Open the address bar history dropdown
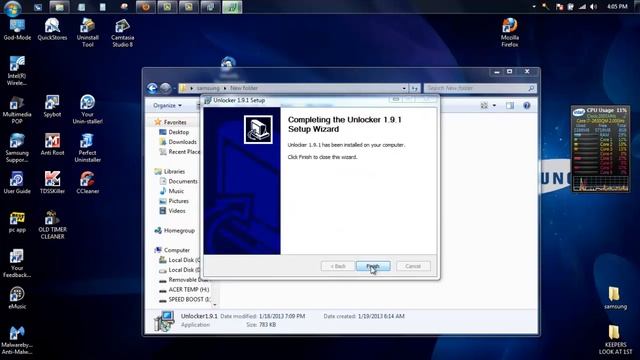Image resolution: width=640 pixels, height=360 pixels. pyautogui.click(x=404, y=88)
